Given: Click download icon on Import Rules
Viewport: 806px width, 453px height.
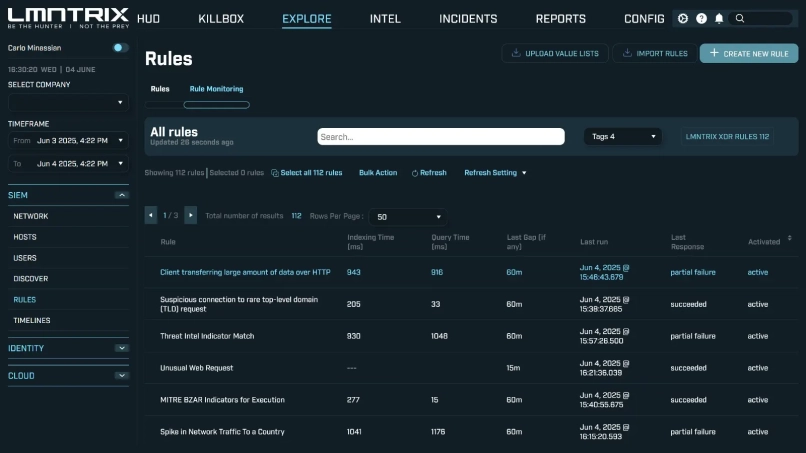Looking at the screenshot, I should pos(627,53).
